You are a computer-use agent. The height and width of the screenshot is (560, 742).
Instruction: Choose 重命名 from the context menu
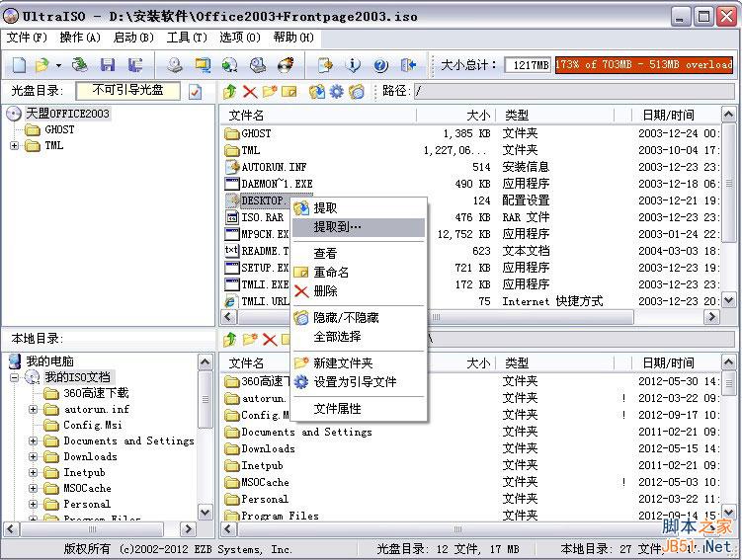point(359,273)
